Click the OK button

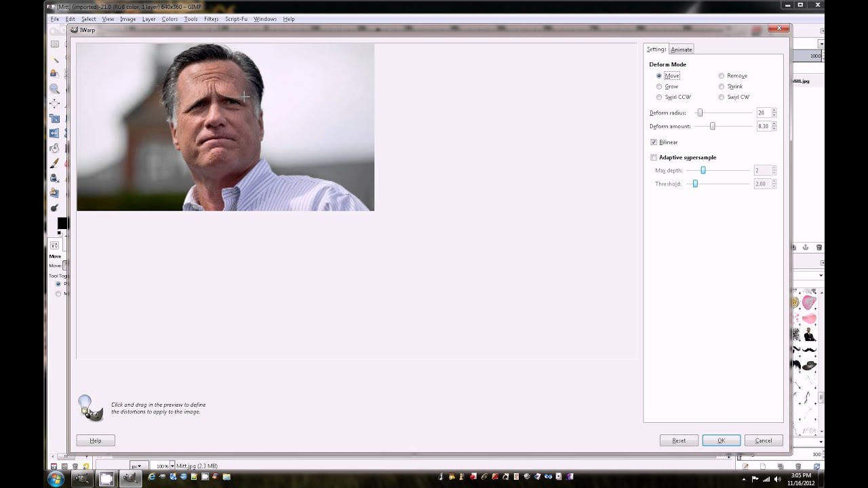point(722,441)
